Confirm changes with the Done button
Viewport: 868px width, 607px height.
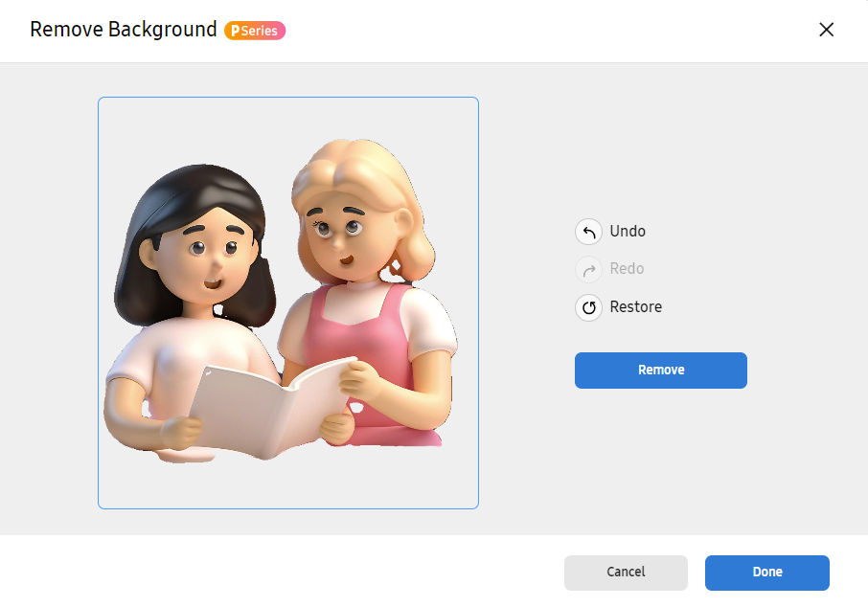point(766,573)
